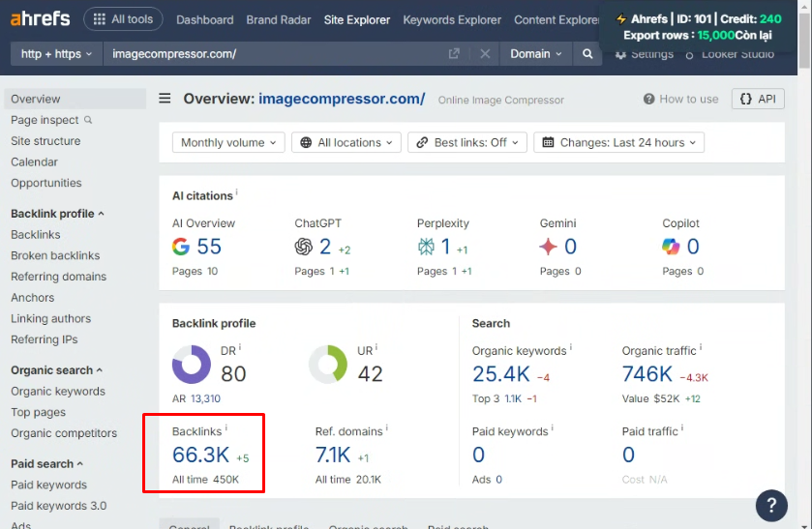Click the Ahrefs logo

click(x=41, y=19)
